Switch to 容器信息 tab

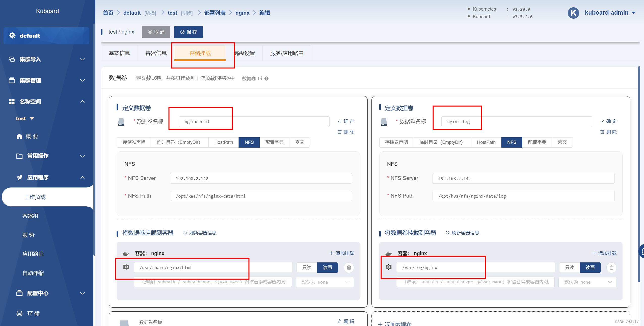tap(156, 53)
